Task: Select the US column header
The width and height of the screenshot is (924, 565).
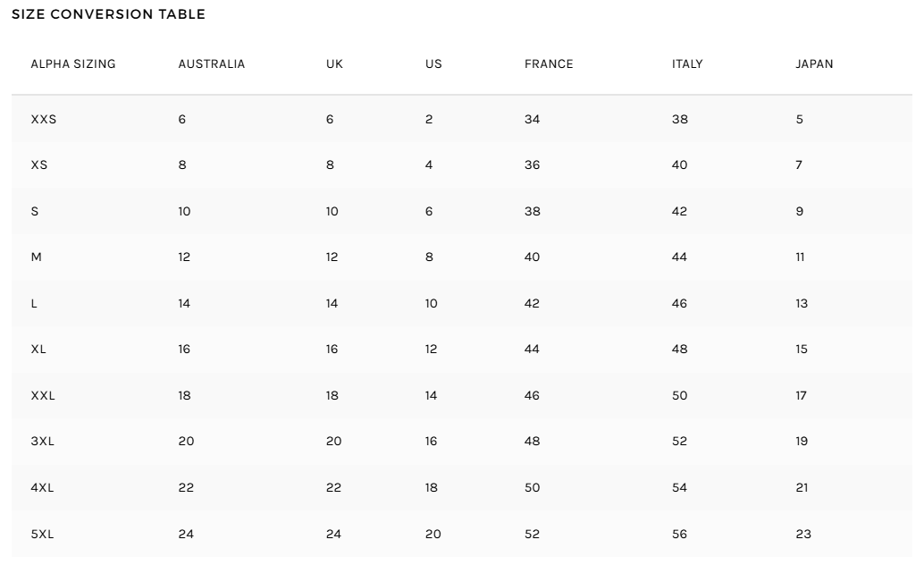Action: (x=433, y=64)
